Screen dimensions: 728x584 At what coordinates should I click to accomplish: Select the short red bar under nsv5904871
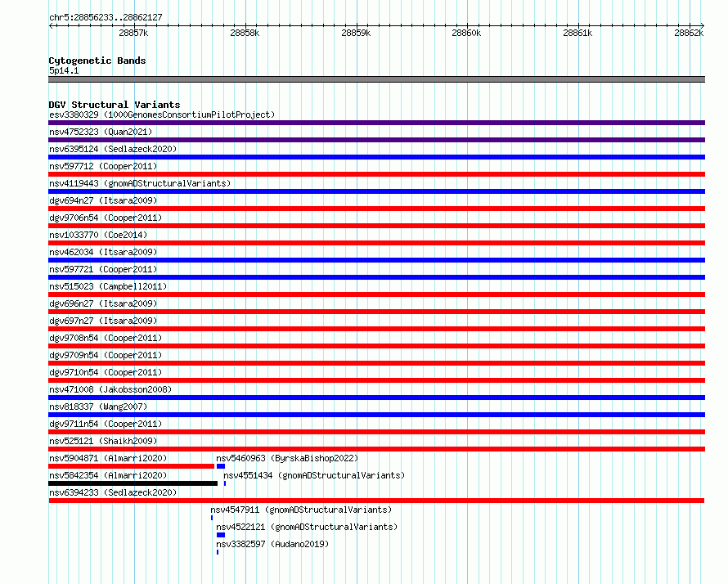pos(132,466)
